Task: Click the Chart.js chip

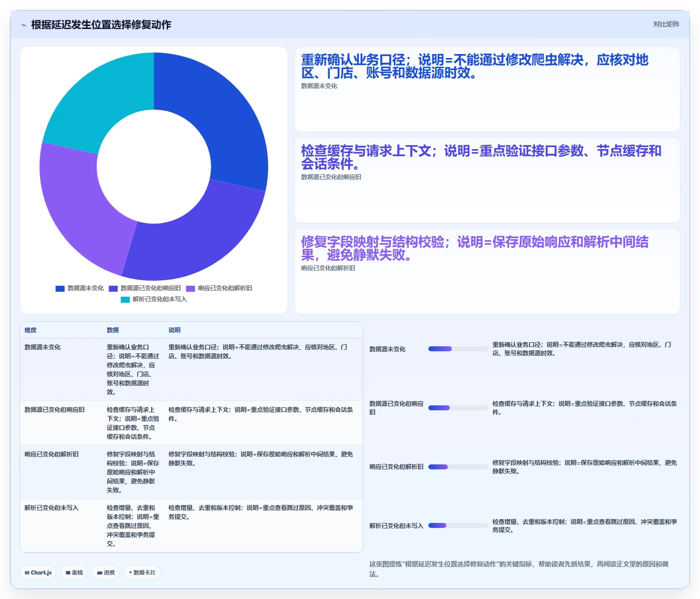Action: 39,572
